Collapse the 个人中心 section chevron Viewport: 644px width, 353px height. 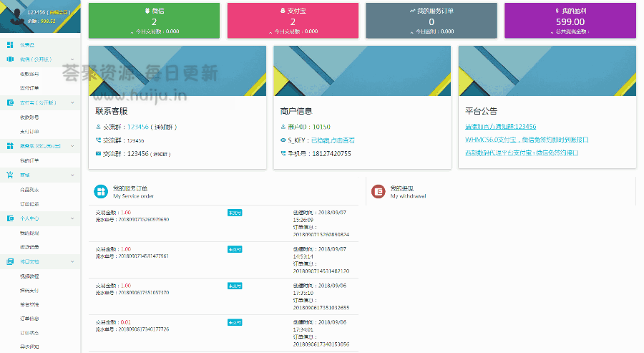pyautogui.click(x=72, y=218)
